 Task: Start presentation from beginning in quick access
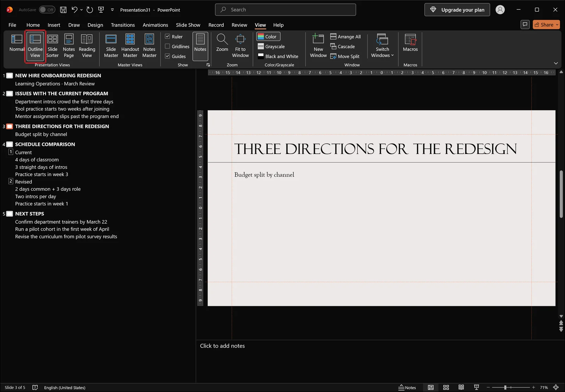click(x=101, y=10)
